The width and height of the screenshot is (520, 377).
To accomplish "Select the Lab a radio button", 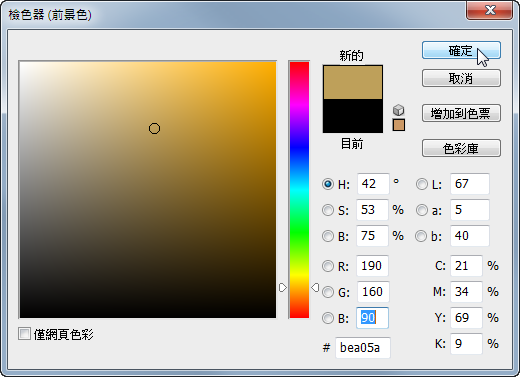I will click(422, 210).
